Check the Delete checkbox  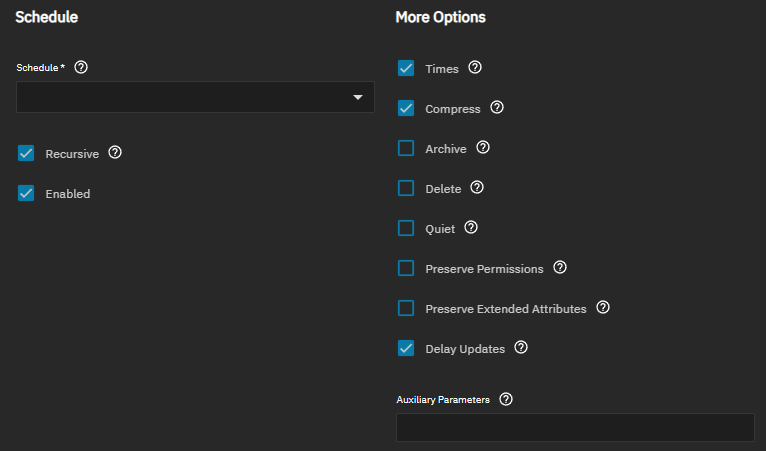(406, 188)
